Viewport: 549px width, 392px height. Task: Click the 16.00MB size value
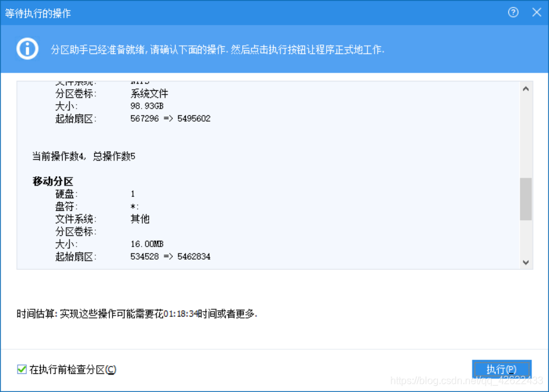point(147,244)
